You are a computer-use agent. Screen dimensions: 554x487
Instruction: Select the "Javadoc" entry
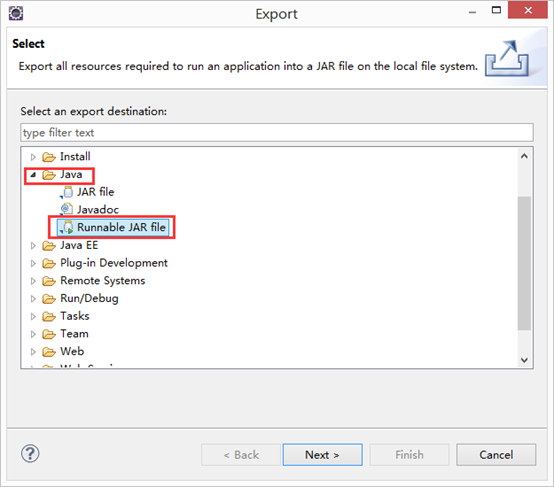tap(98, 210)
